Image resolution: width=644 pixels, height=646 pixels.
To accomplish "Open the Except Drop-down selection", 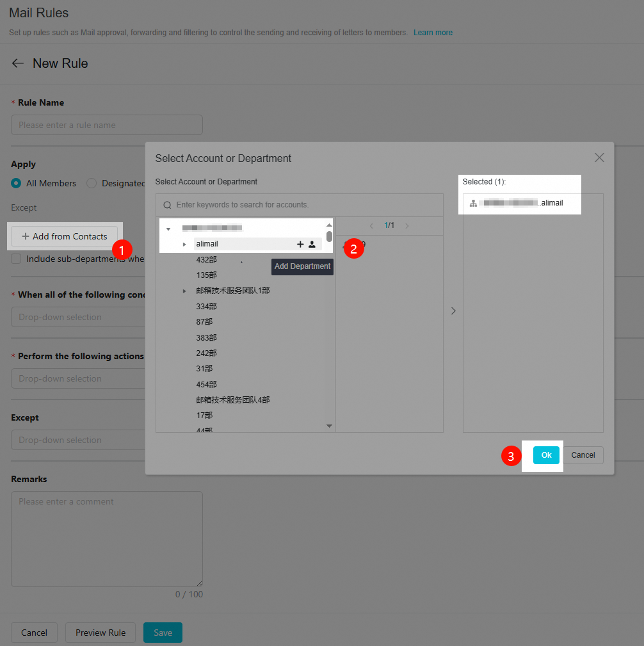I will [78, 440].
